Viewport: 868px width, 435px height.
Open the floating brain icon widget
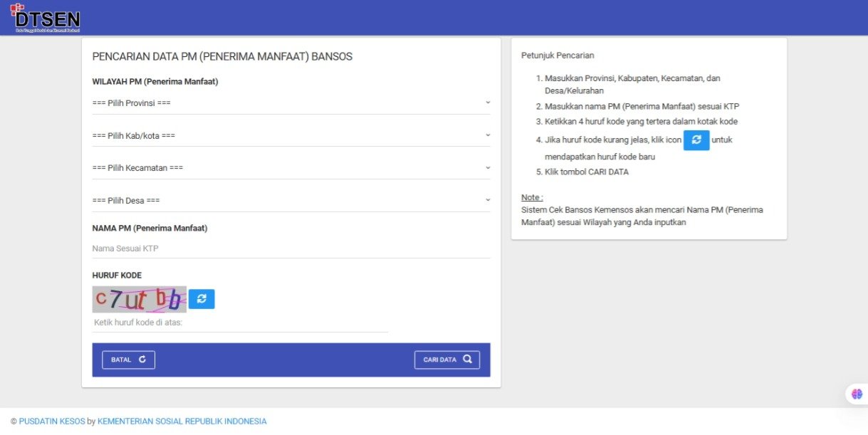[857, 394]
